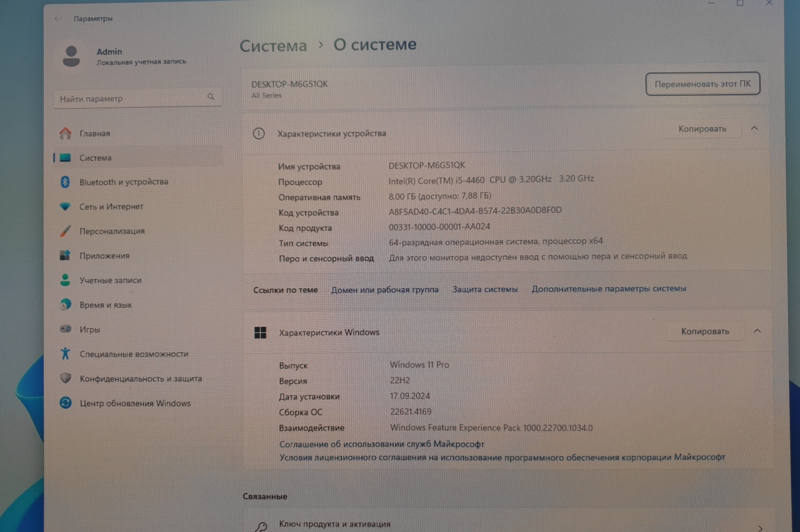Select Время и язык in sidebar
The image size is (800, 532).
click(x=105, y=305)
